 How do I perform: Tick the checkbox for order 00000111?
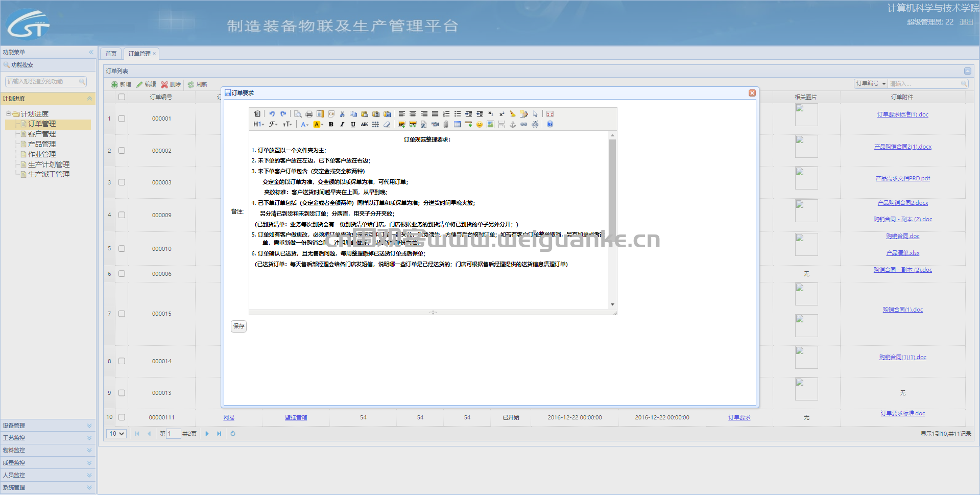tap(122, 417)
